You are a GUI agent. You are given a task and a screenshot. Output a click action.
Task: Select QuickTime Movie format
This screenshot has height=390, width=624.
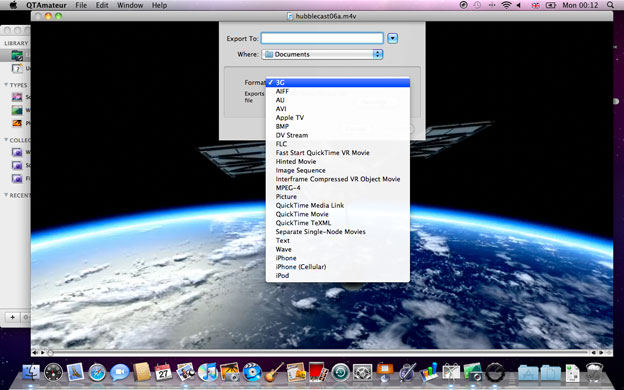(338, 214)
